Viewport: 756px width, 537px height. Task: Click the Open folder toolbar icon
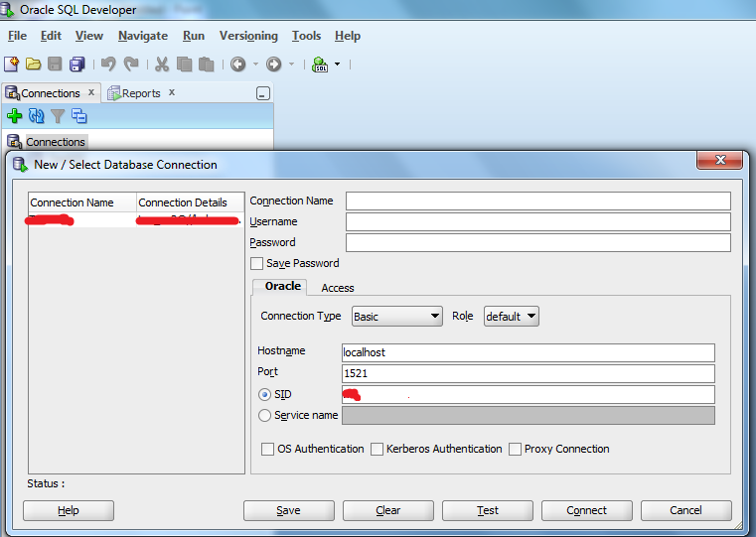point(33,65)
